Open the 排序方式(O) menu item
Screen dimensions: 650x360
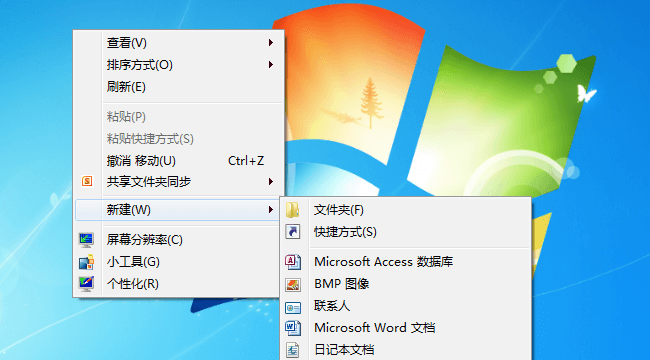[178, 64]
